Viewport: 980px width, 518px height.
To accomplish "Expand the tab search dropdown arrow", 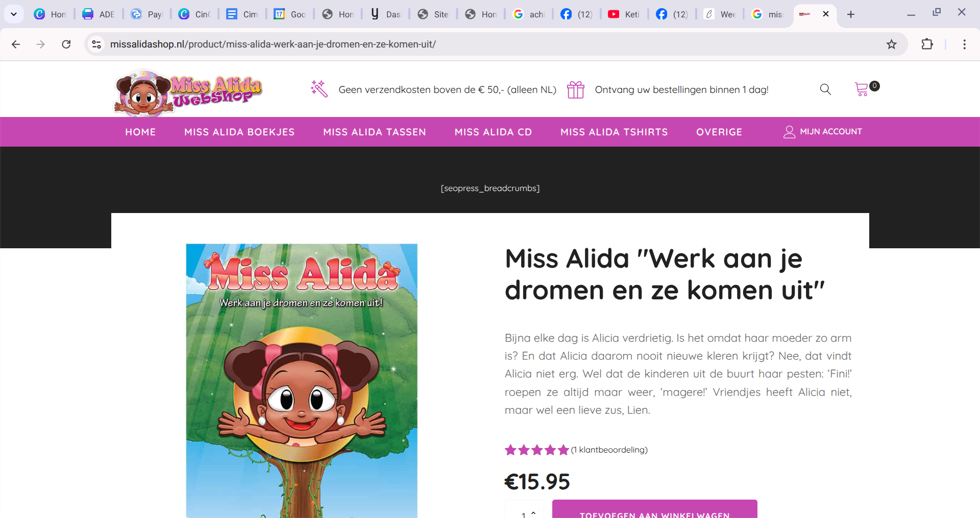I will (14, 14).
